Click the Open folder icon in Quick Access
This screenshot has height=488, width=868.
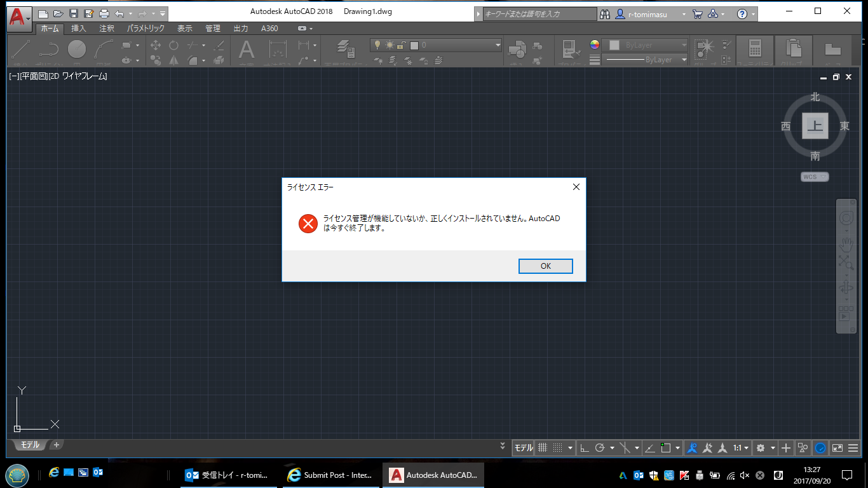(58, 13)
